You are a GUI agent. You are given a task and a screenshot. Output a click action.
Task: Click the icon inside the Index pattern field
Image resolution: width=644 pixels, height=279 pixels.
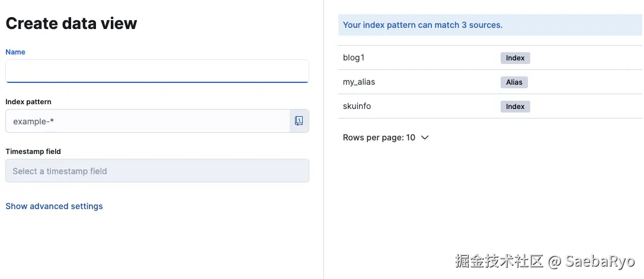pos(299,121)
